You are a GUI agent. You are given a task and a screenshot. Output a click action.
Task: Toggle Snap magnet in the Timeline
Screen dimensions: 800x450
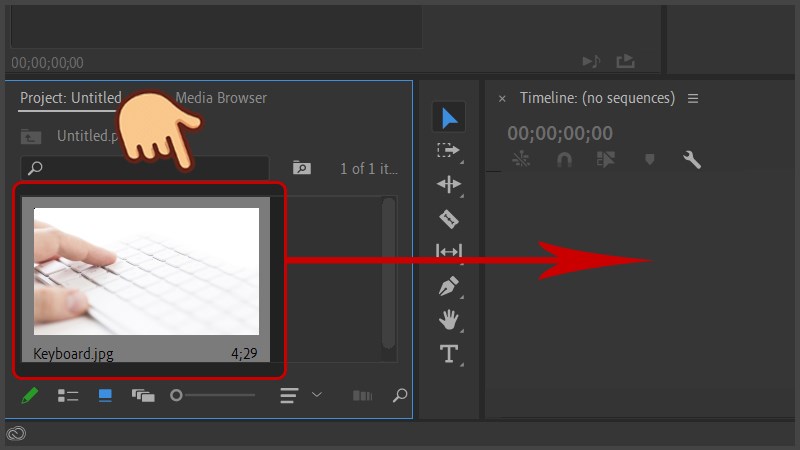pyautogui.click(x=564, y=160)
